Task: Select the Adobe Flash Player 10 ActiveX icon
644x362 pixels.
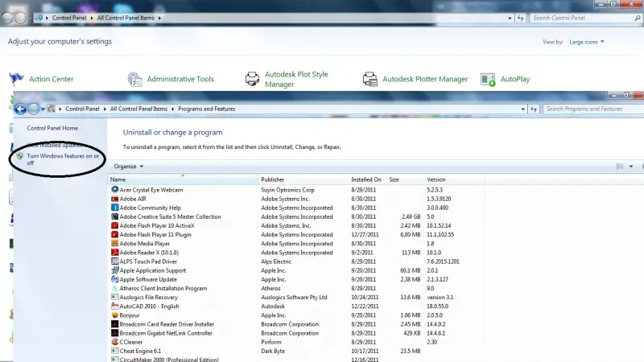Action: (114, 226)
